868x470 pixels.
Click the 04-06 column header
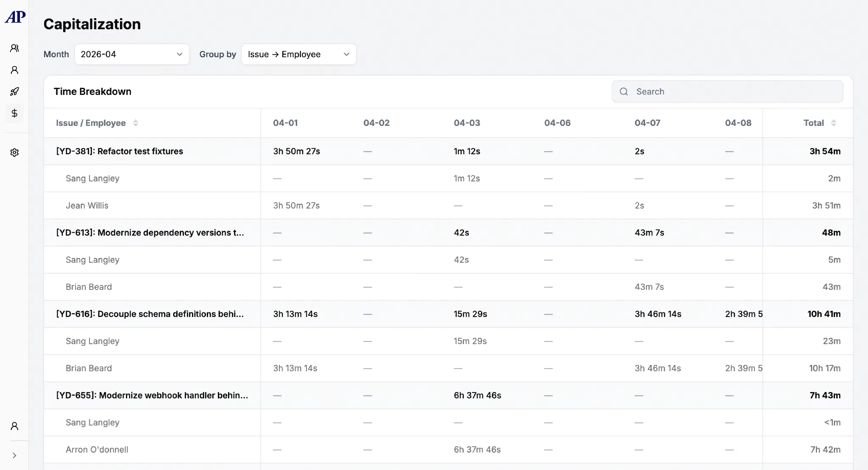point(557,123)
